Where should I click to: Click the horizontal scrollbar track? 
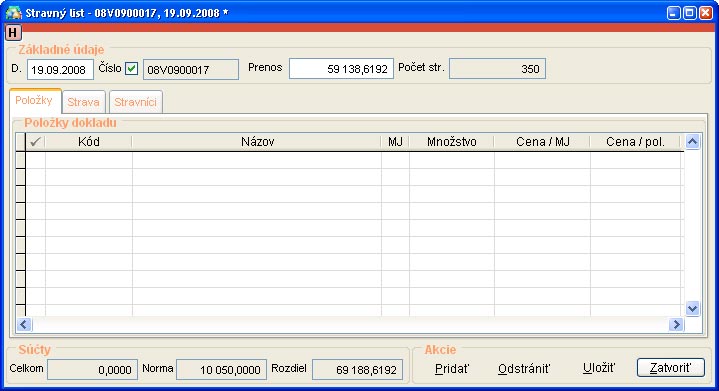pos(350,325)
